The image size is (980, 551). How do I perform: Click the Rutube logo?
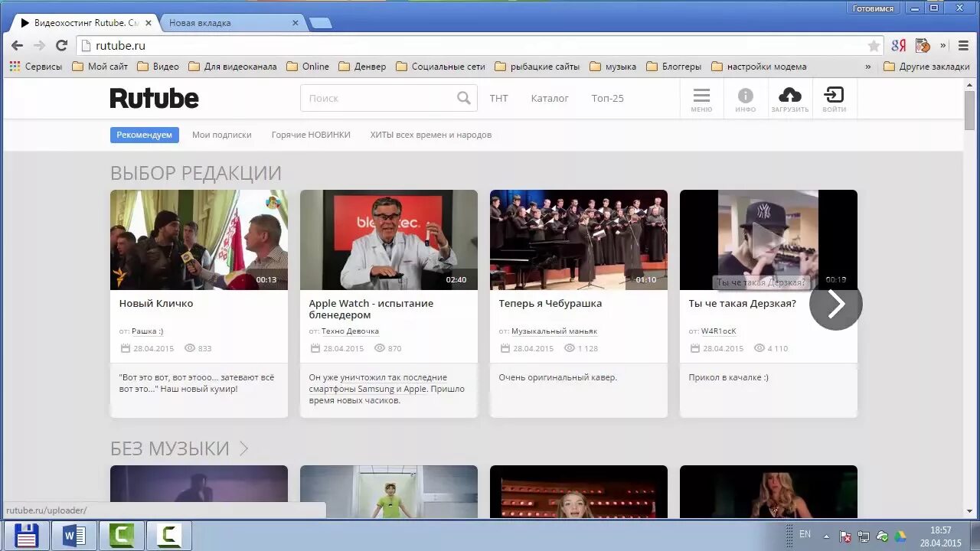(154, 98)
